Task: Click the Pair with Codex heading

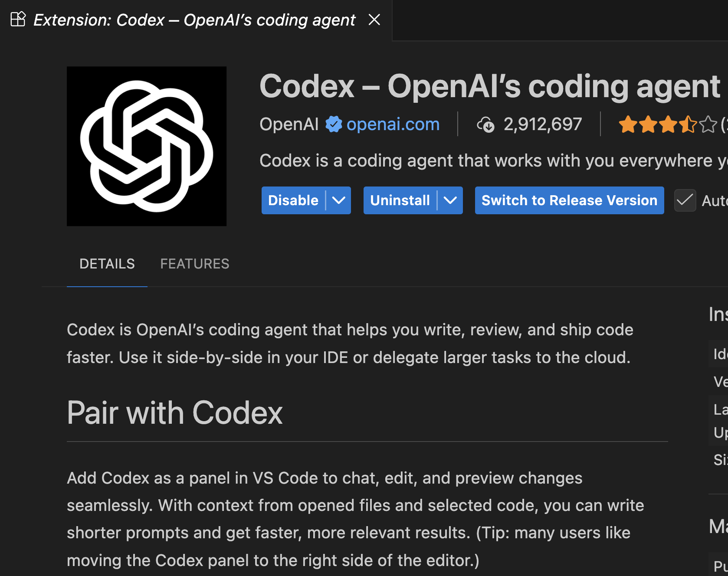Action: (x=175, y=412)
